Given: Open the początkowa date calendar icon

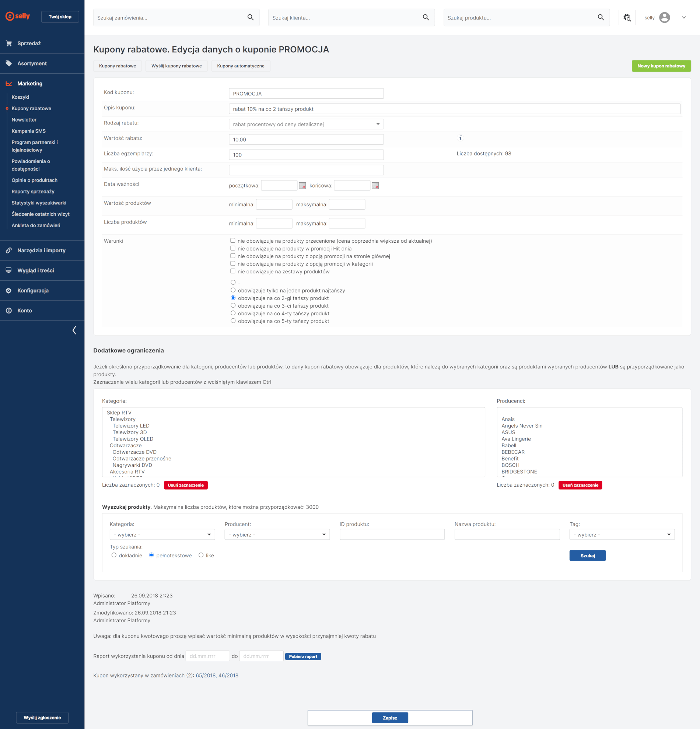Looking at the screenshot, I should (302, 186).
